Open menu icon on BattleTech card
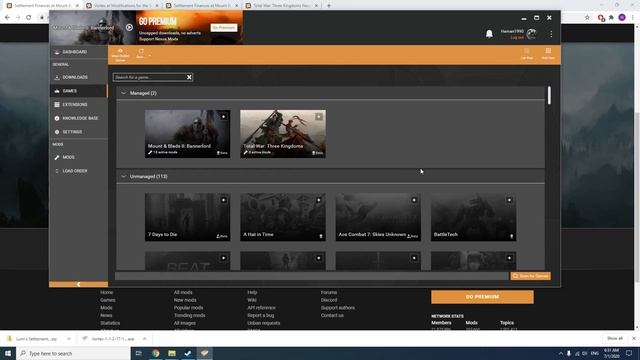 (x=509, y=200)
